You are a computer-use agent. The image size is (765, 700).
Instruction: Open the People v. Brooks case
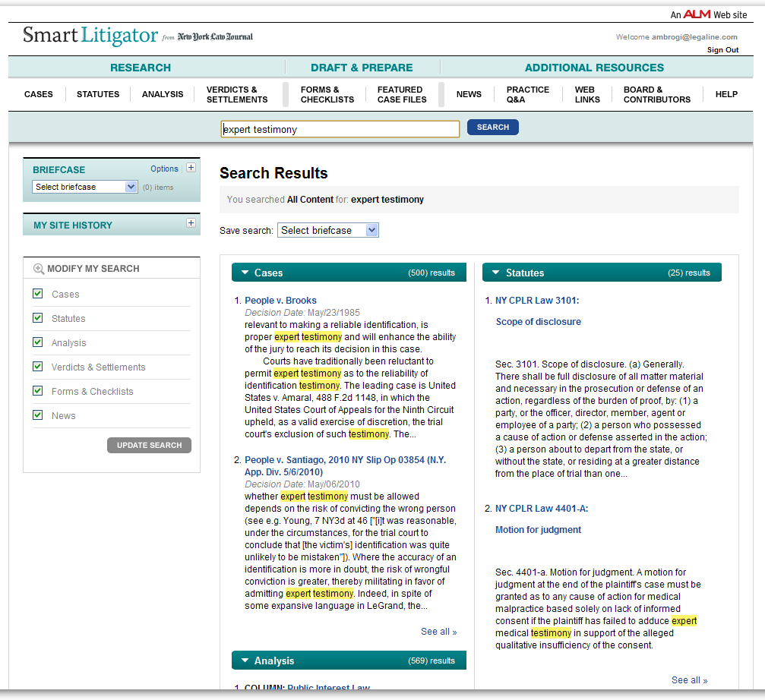click(x=280, y=301)
